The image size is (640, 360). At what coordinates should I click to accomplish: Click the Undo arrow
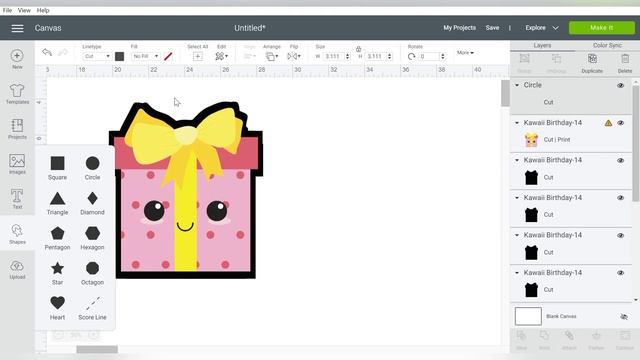click(x=47, y=52)
